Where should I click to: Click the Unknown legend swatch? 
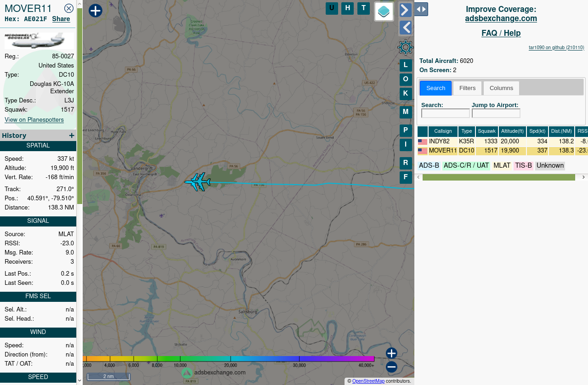550,166
